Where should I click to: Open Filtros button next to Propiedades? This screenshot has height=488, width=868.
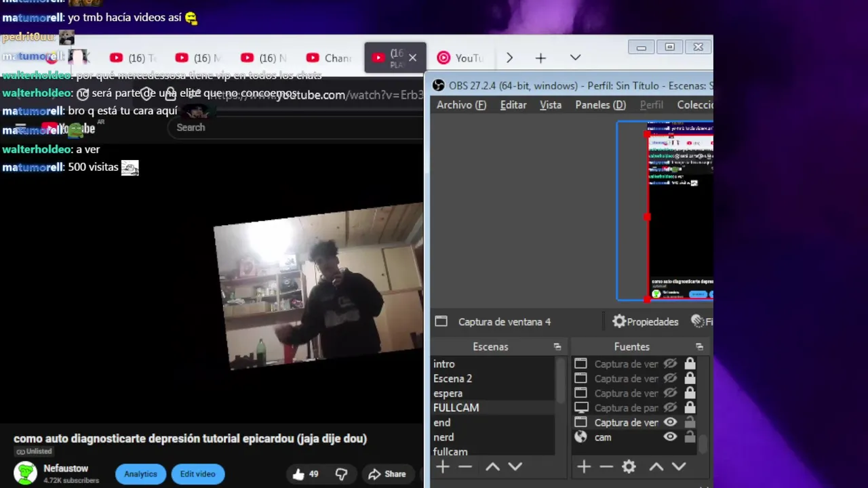click(x=701, y=322)
